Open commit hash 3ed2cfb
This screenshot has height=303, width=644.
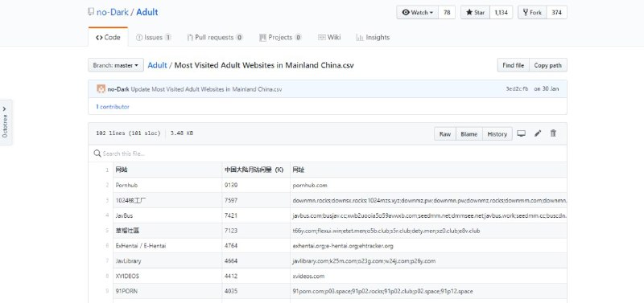[x=517, y=89]
